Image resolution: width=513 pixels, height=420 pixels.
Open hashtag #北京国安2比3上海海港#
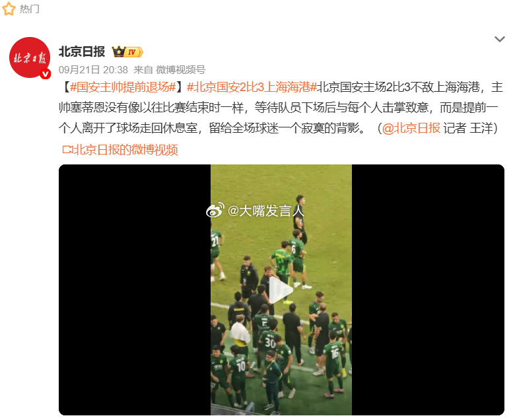tap(252, 87)
